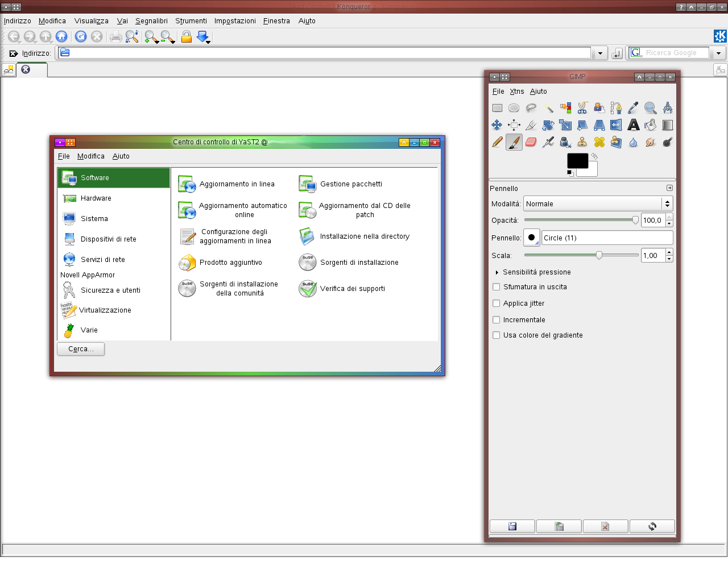The height and width of the screenshot is (582, 728).
Task: Open Gestione pacchetti module
Action: pos(340,184)
